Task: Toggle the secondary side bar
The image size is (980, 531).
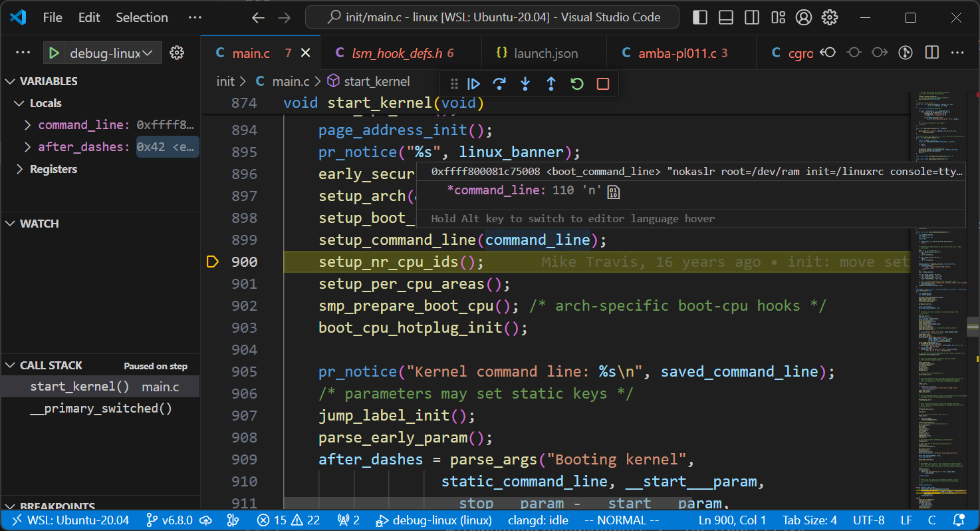Action: pyautogui.click(x=752, y=18)
